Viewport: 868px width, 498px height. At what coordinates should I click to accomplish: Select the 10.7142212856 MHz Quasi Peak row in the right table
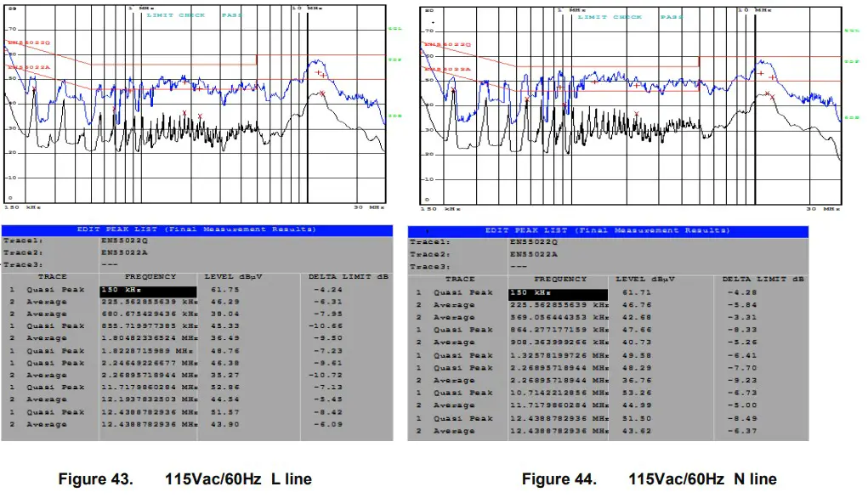click(608, 393)
